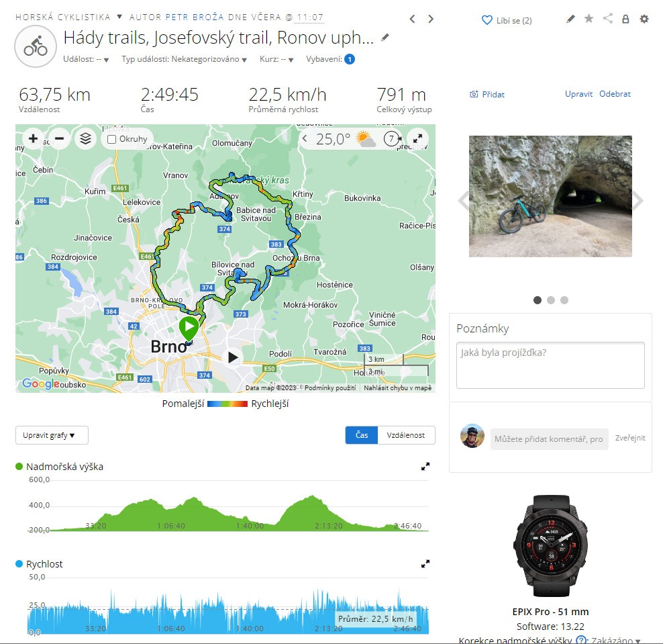Click the privacy lock icon
Image resolution: width=663 pixels, height=644 pixels.
(625, 19)
